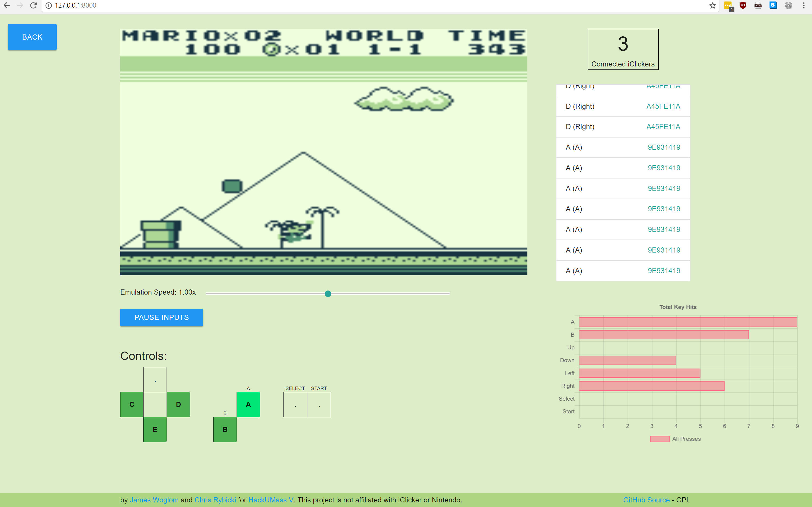
Task: Click the PAUSE INPUTS button
Action: click(161, 317)
